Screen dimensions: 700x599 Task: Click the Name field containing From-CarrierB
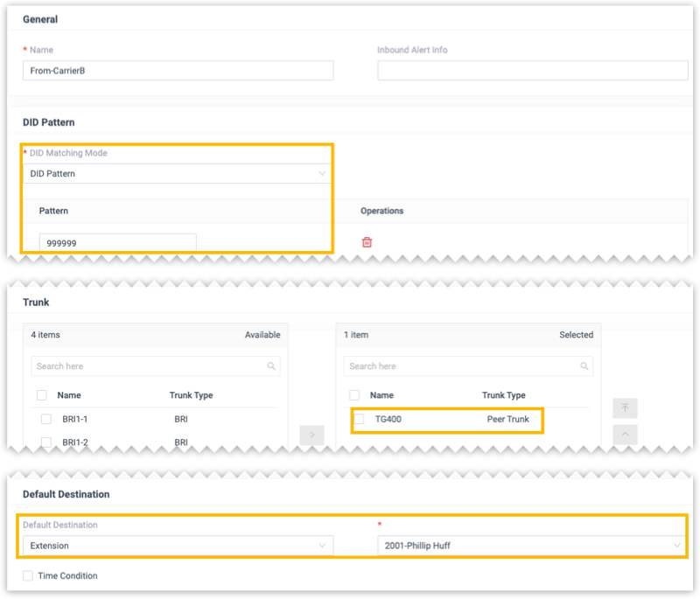[178, 71]
